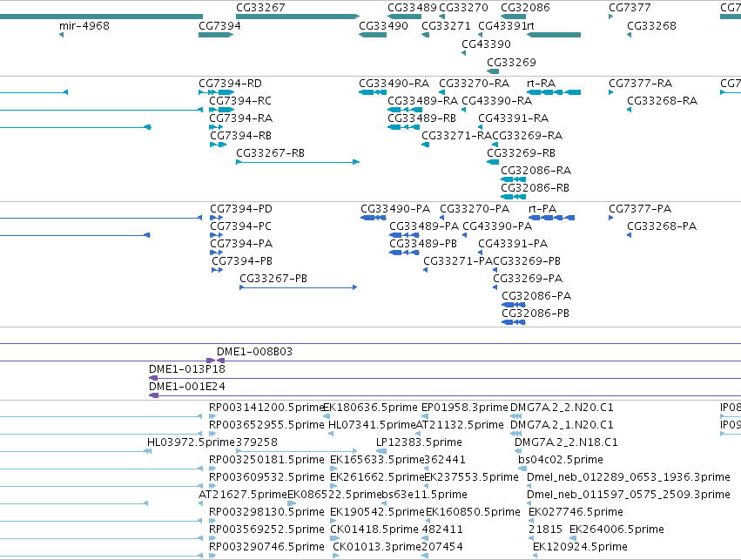Open the CG7394-RA transcript label
741x560 pixels.
240,118
